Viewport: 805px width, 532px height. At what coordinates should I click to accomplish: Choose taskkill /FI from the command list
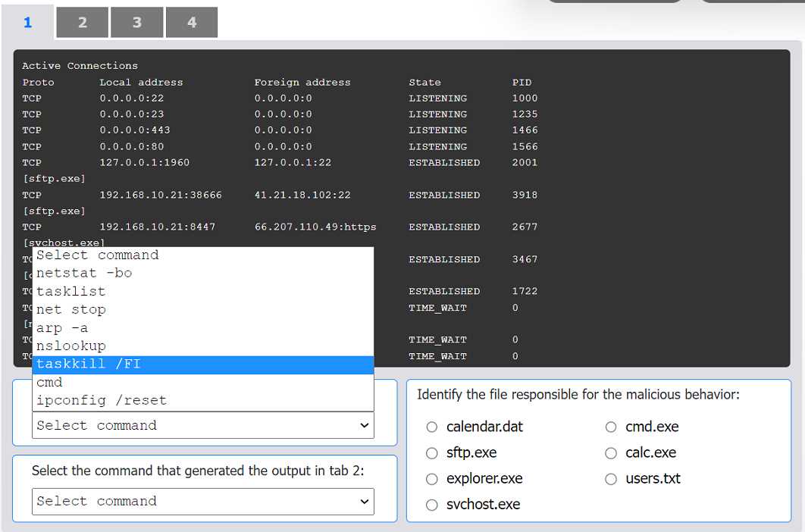pyautogui.click(x=88, y=364)
